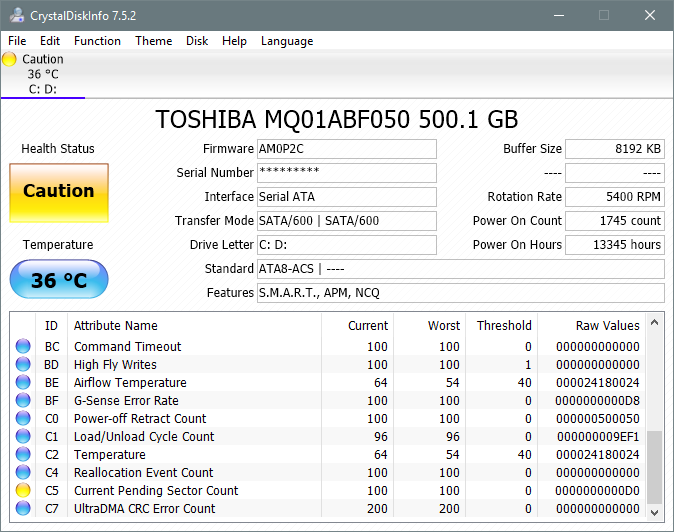674x532 pixels.
Task: Click the empty ---- value field
Action: (615, 173)
